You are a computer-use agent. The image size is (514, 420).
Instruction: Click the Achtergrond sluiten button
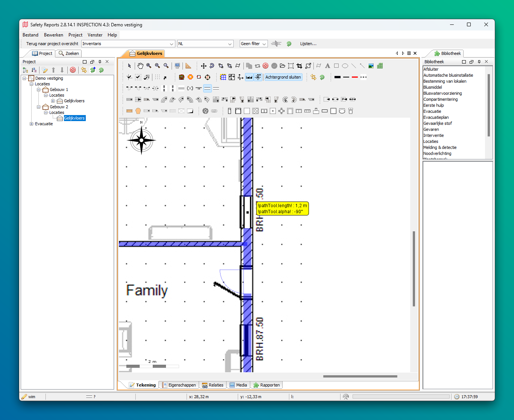point(283,77)
